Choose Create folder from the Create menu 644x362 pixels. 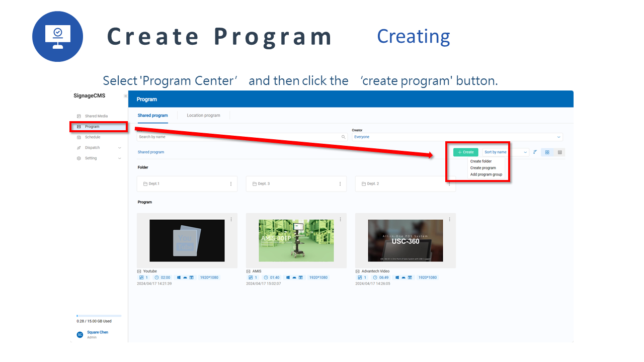point(481,161)
